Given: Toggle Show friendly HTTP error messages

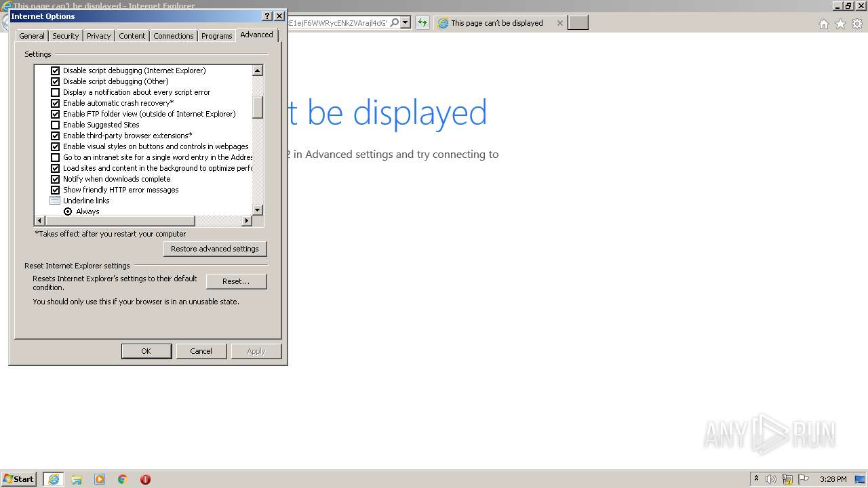Looking at the screenshot, I should point(56,190).
